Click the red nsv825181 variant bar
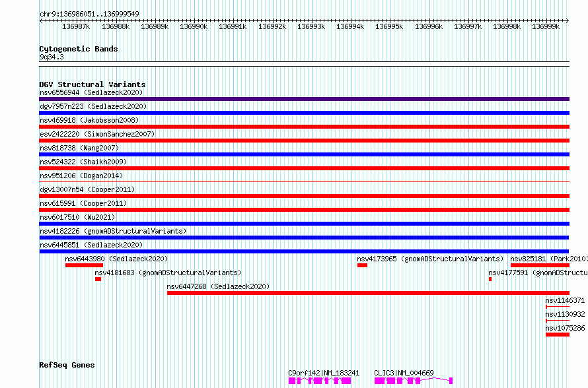This screenshot has height=388, width=588. (540, 265)
